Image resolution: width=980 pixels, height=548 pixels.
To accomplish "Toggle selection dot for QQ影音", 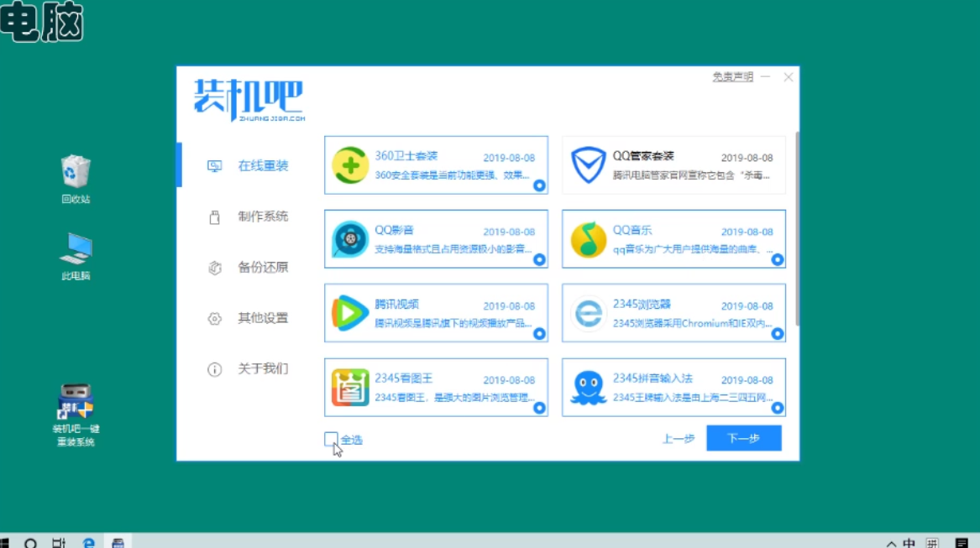I will 539,259.
